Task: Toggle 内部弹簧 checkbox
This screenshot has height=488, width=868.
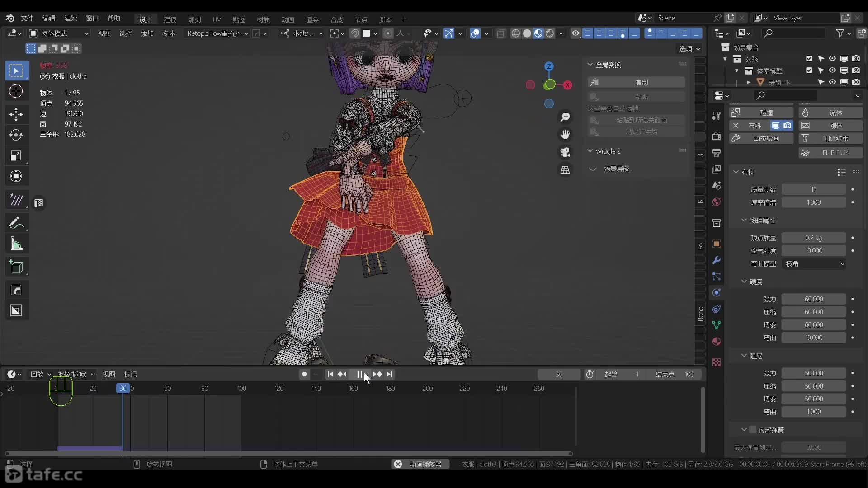Action: 753,430
